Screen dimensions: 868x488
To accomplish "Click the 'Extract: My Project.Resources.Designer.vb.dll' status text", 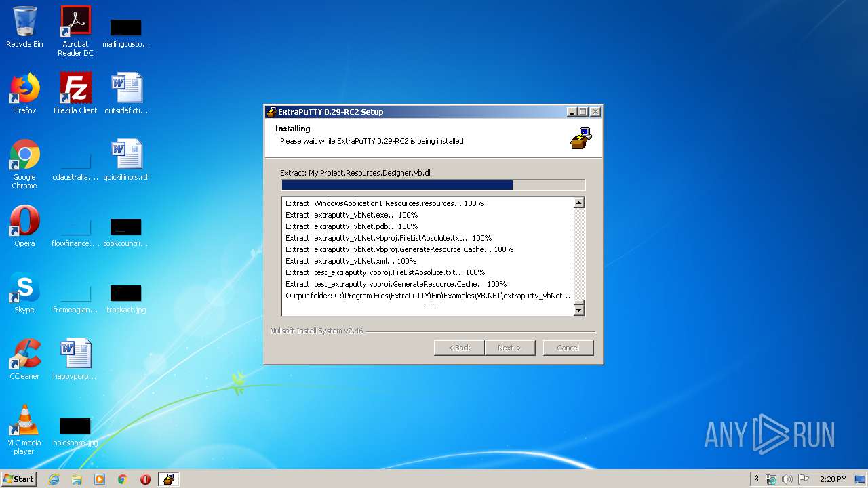I will (x=356, y=173).
